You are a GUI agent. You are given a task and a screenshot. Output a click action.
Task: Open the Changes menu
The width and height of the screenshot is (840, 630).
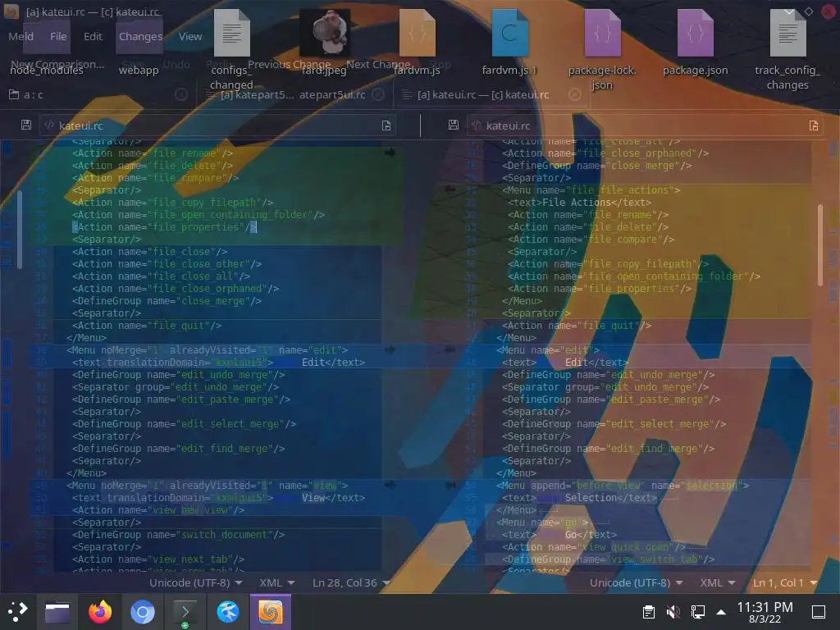pos(140,36)
